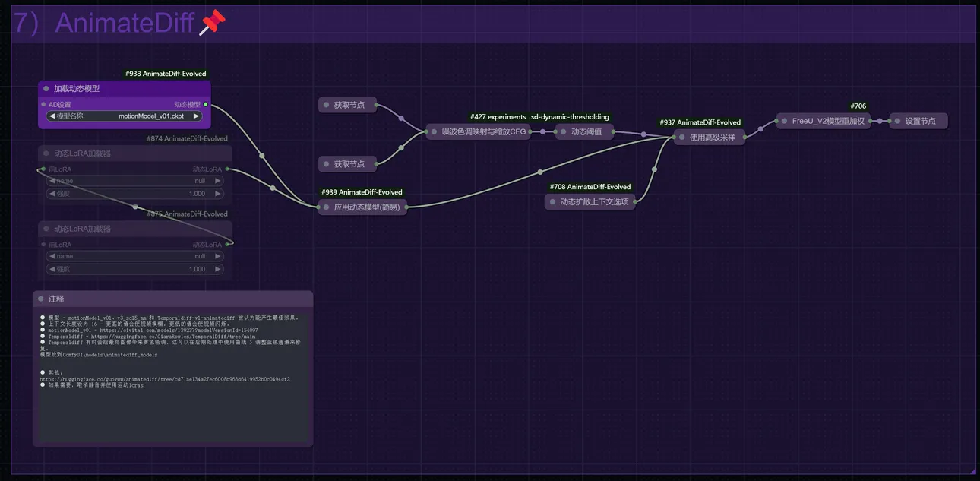Click the dot on 噪波色调映射与缩放CFG node
The image size is (980, 481).
(435, 132)
